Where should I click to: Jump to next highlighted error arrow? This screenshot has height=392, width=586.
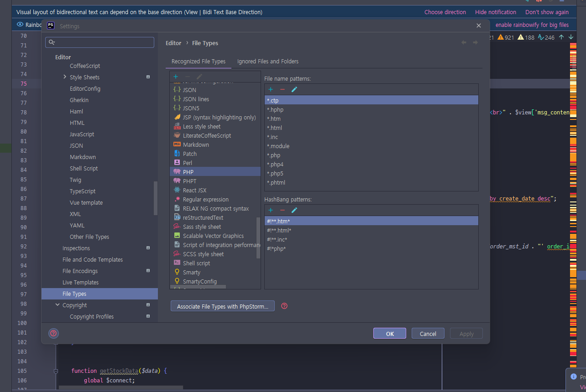571,37
